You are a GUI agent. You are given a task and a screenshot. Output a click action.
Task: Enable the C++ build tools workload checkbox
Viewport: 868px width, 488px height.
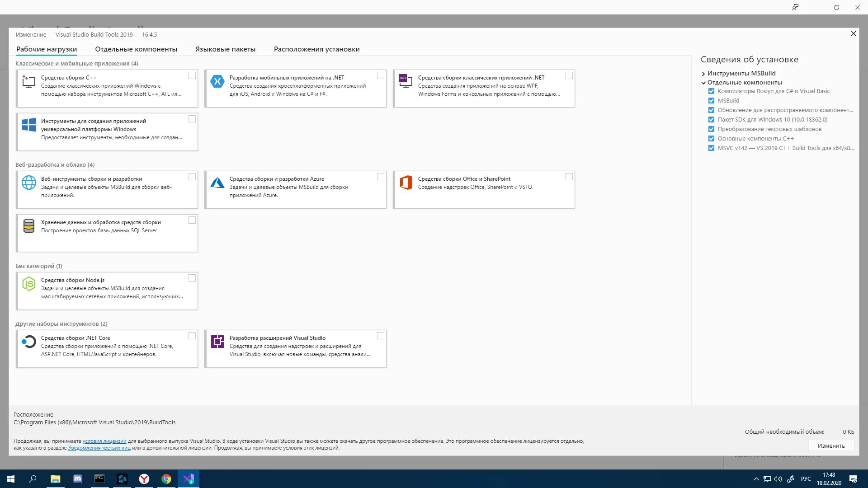pos(192,75)
